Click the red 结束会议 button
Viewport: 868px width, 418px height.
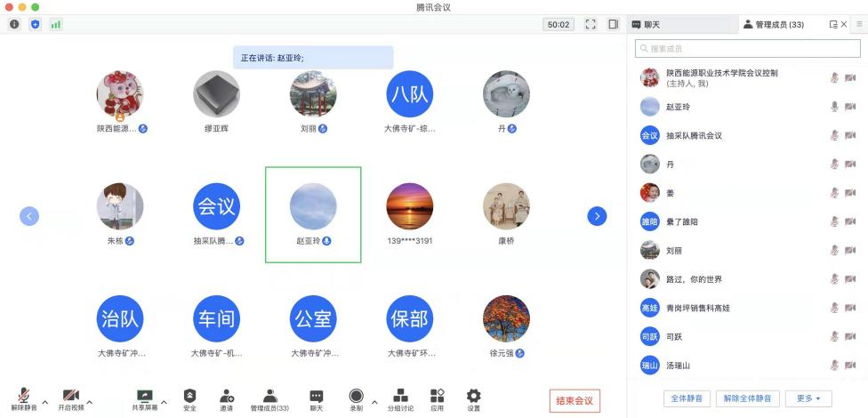(x=574, y=399)
